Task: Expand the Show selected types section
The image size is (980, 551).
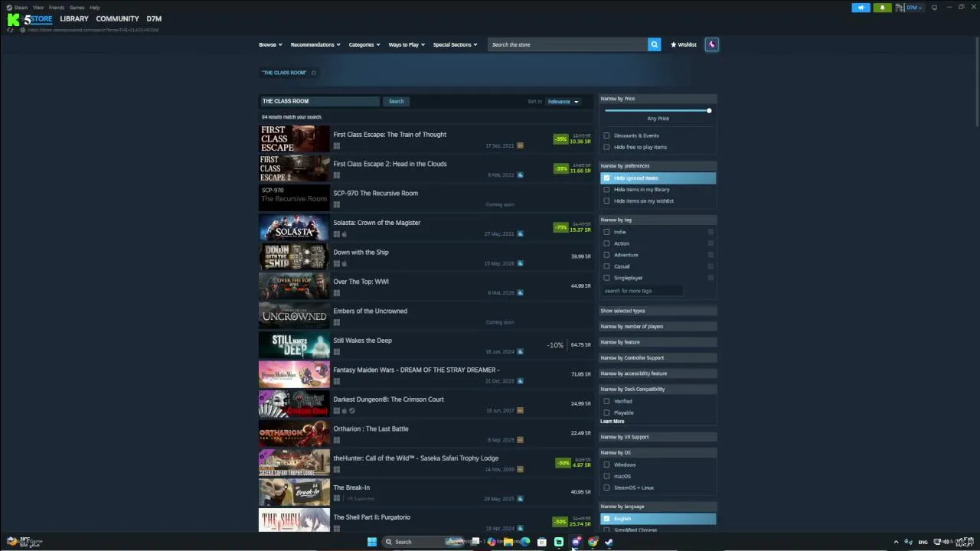Action: pos(658,311)
